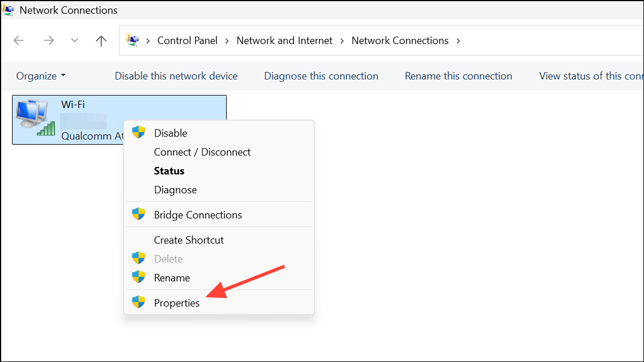Click the shield icon beside Properties
Screen dimensions: 644x362
point(139,303)
